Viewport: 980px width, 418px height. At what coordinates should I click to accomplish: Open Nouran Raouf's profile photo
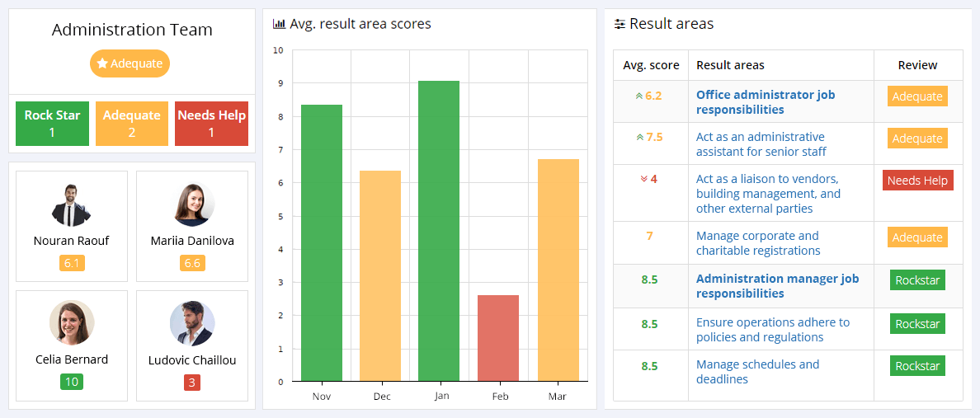[71, 204]
